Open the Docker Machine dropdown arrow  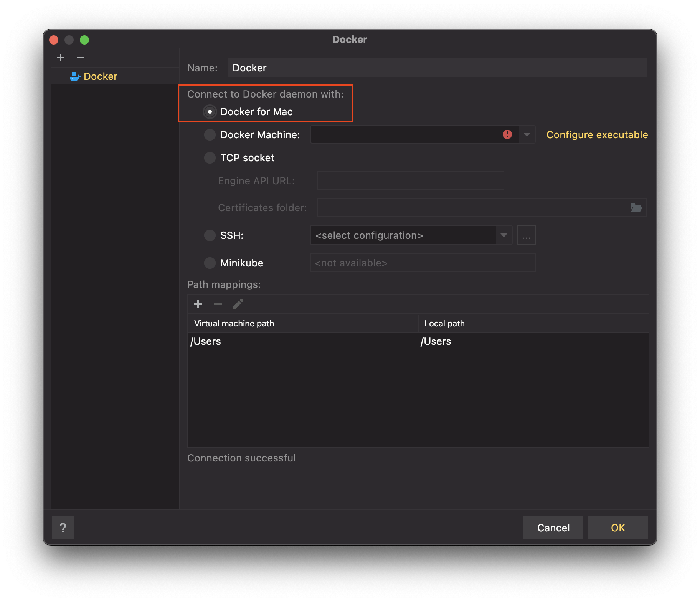(x=527, y=135)
